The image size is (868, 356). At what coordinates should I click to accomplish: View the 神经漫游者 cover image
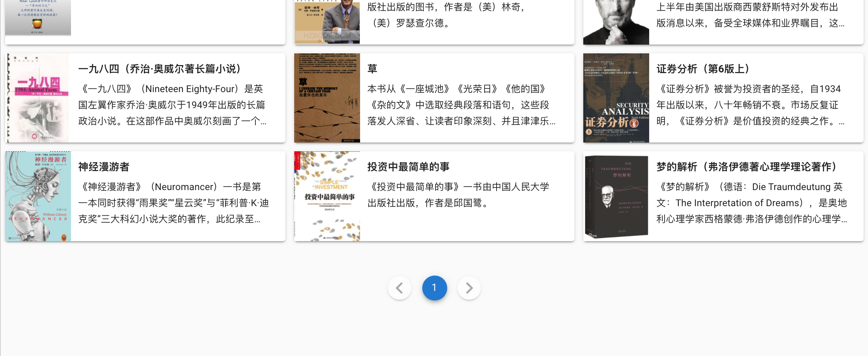(x=38, y=196)
